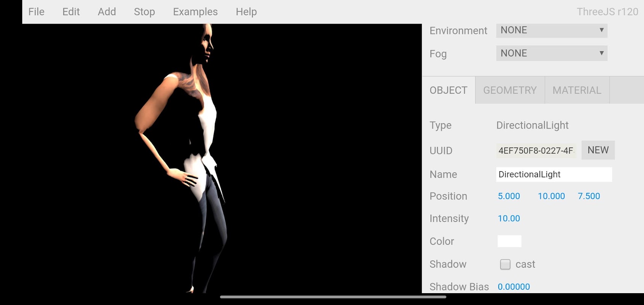Screen dimensions: 644x305
Task: Open the Help menu
Action: (x=246, y=12)
